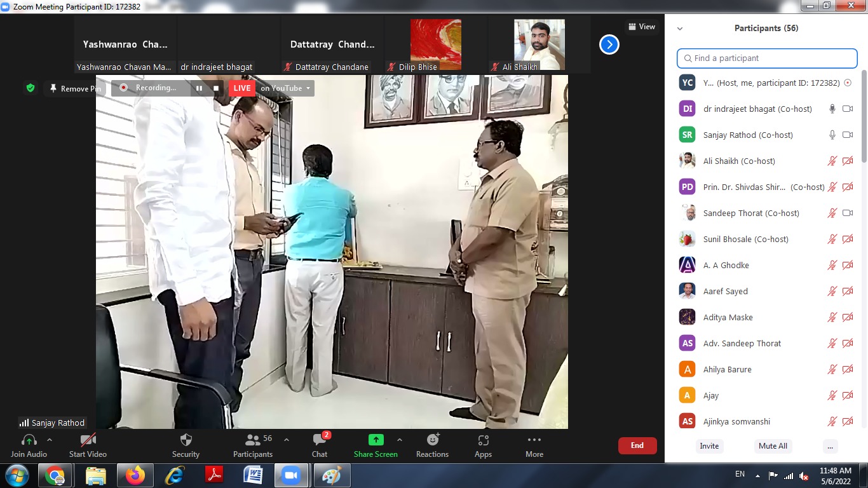Open the View layout menu
868x488 pixels.
642,27
